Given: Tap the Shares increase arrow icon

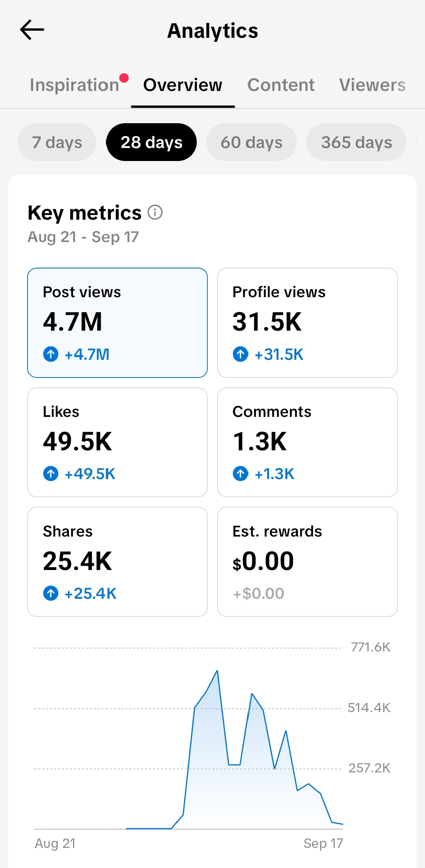Looking at the screenshot, I should [51, 593].
